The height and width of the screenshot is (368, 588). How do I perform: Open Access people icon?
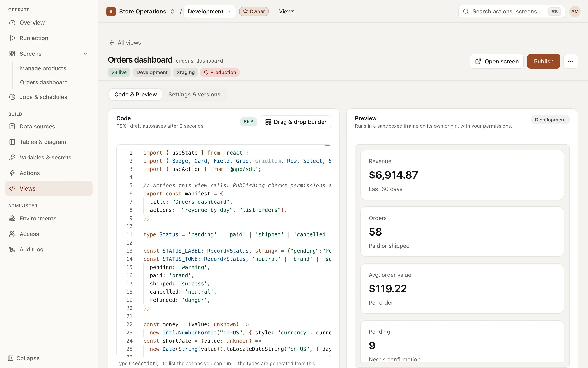(12, 234)
